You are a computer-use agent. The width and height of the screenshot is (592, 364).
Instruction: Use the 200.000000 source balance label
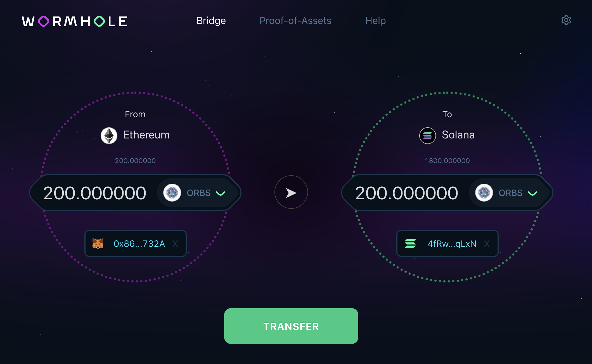coord(135,161)
